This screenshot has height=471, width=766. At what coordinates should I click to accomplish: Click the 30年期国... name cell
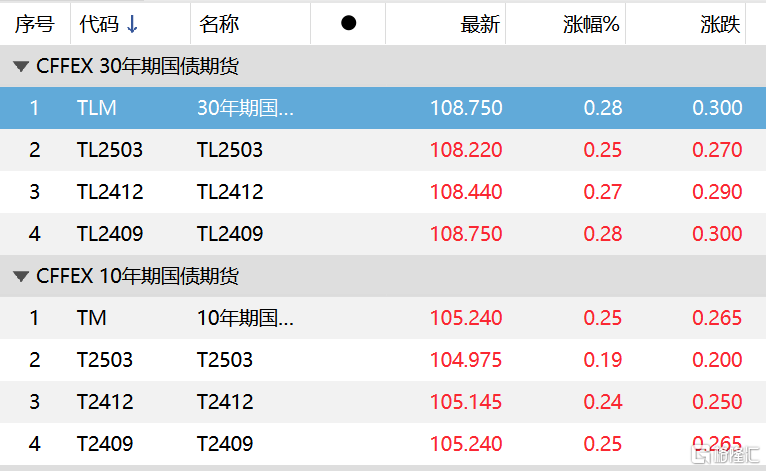[245, 108]
